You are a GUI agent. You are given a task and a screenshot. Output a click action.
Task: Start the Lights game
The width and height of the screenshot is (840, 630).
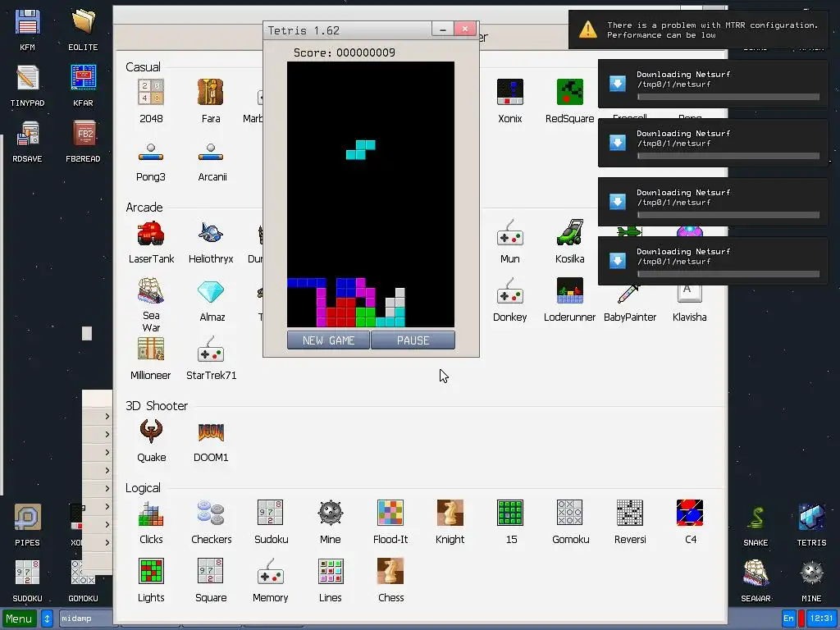coord(151,571)
